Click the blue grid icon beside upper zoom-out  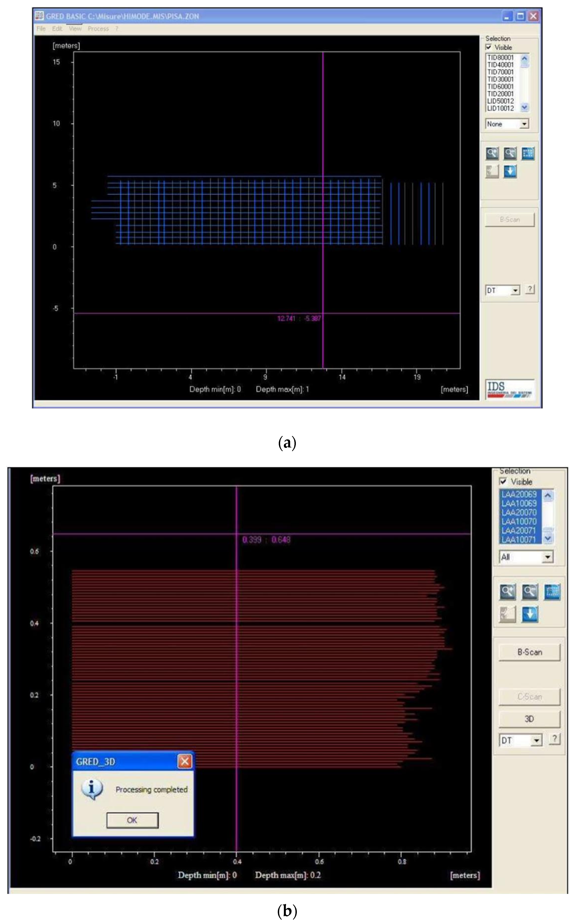[x=528, y=154]
